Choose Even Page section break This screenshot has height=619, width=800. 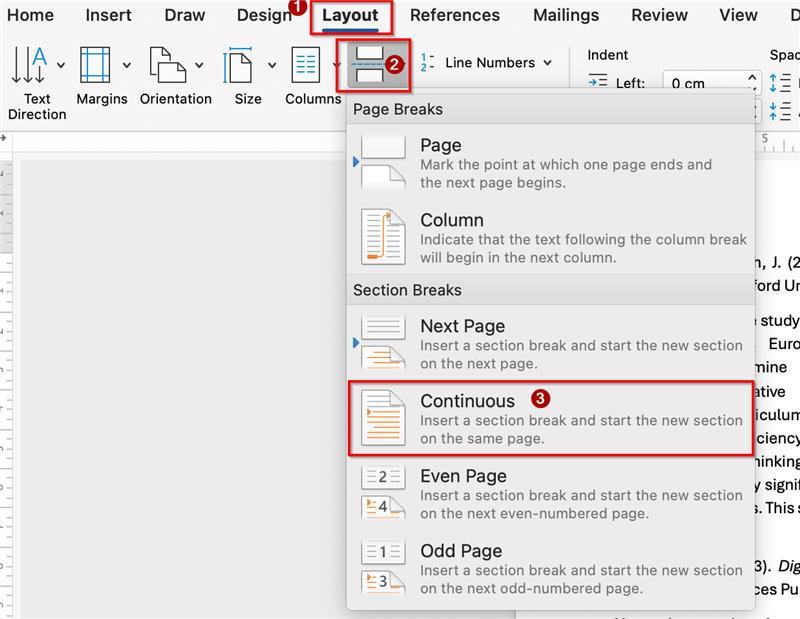[550, 493]
